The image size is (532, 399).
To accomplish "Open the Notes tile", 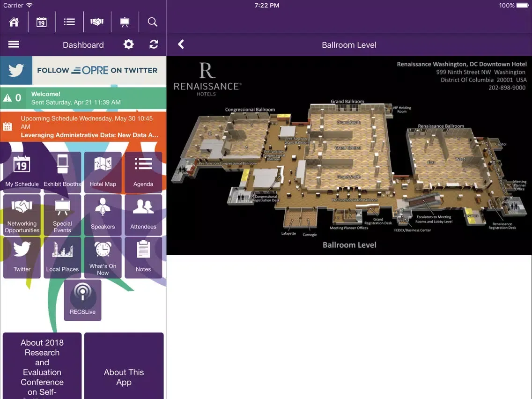I will coord(143,258).
